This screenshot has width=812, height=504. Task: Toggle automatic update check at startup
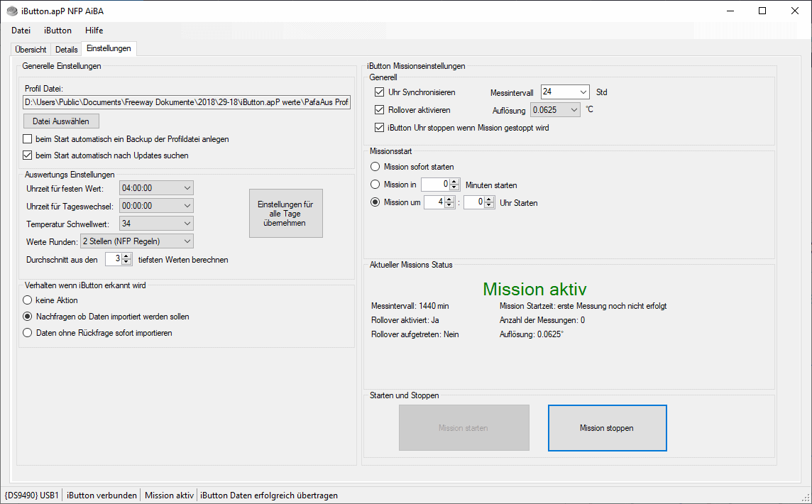tap(28, 155)
